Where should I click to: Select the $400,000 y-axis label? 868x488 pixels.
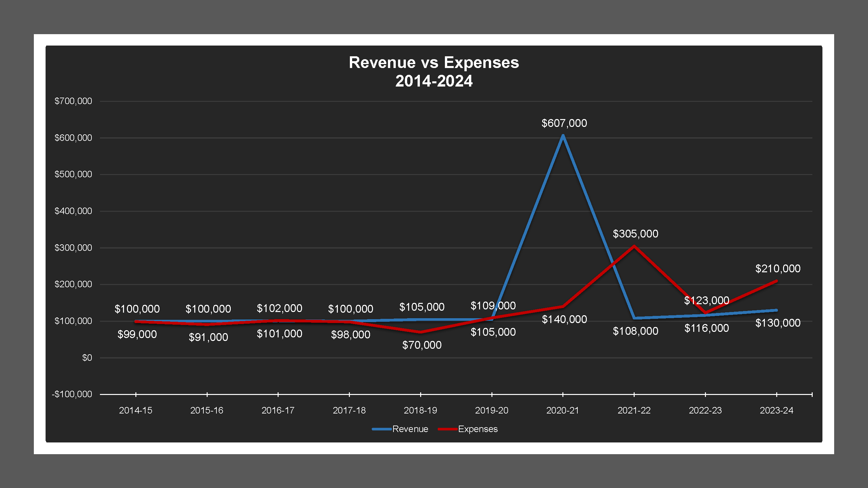(73, 211)
